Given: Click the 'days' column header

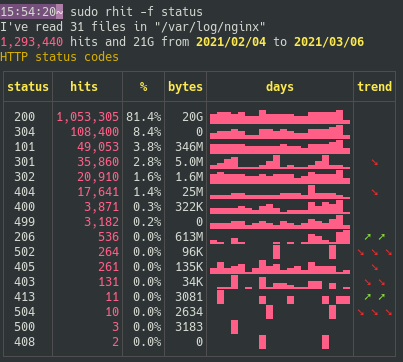Looking at the screenshot, I should click(x=280, y=87).
